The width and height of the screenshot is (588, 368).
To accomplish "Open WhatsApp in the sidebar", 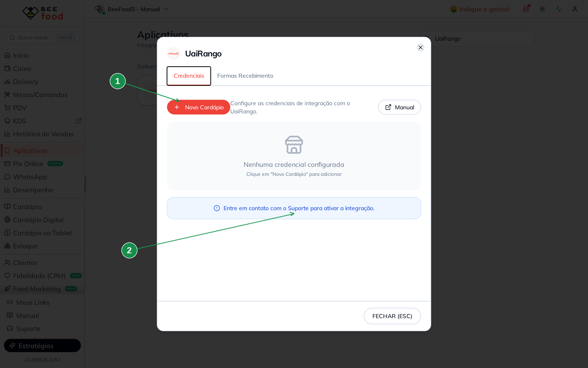I will pyautogui.click(x=42, y=177).
